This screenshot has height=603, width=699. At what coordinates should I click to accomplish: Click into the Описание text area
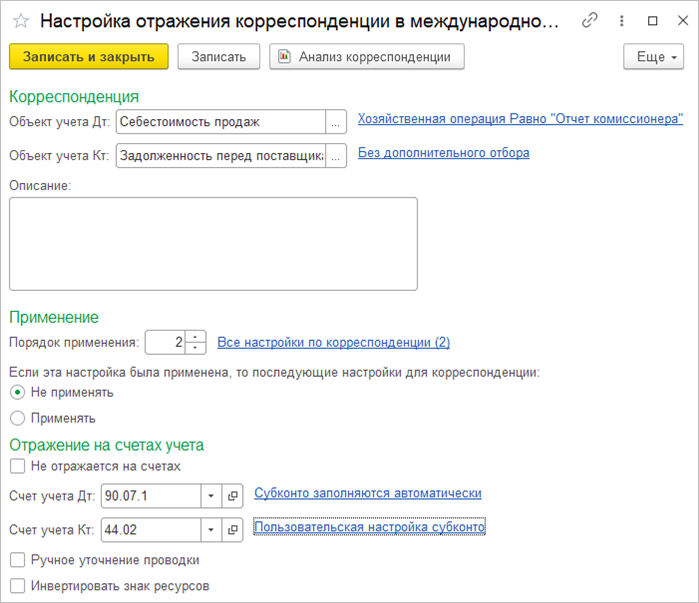coord(213,243)
